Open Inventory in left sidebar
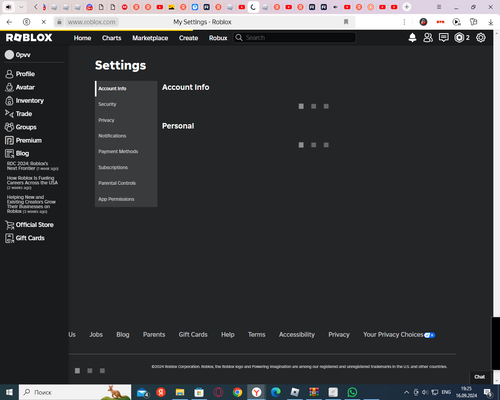 point(24,101)
